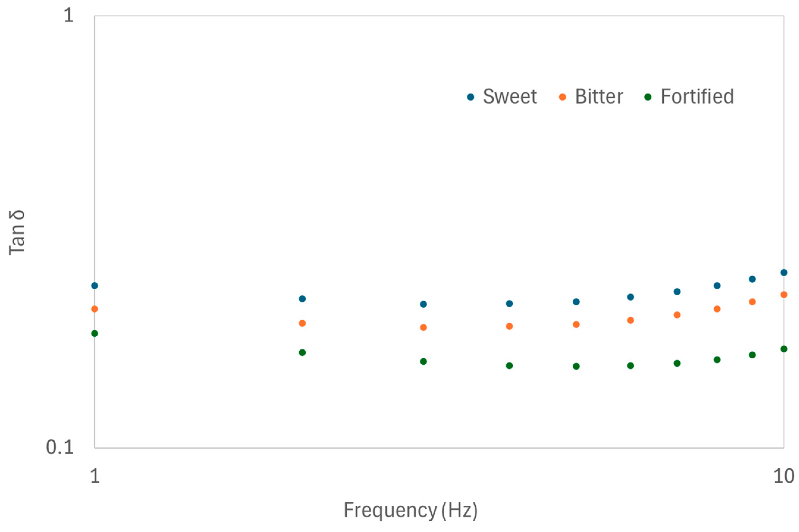This screenshot has height=532, width=799.
Task: Select the Sweet data point at 10 Hz
Action: tap(784, 272)
